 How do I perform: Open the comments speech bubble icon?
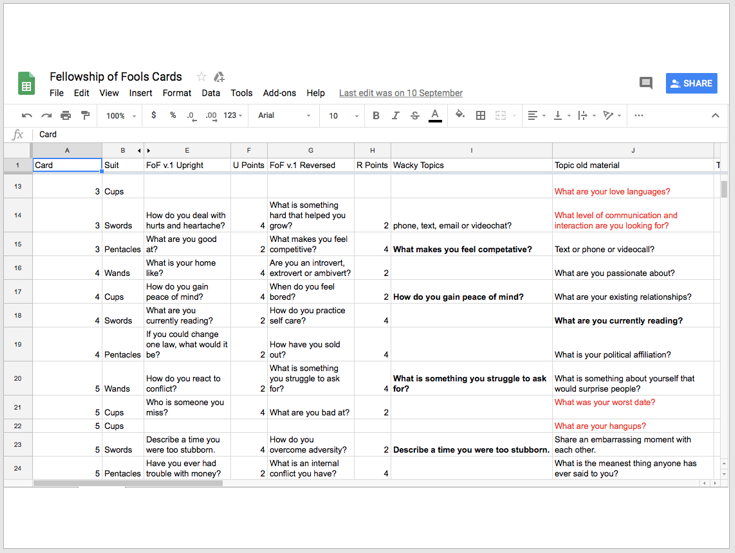[646, 84]
